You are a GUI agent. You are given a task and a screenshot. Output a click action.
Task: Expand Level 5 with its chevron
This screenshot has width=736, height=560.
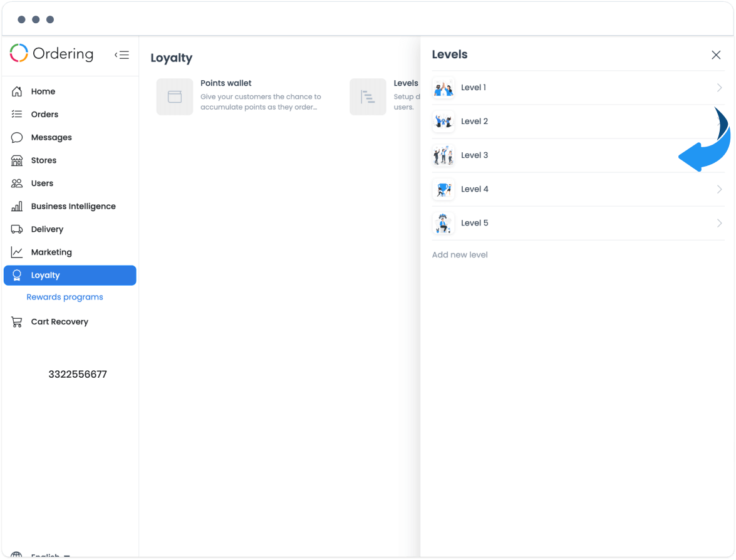719,223
